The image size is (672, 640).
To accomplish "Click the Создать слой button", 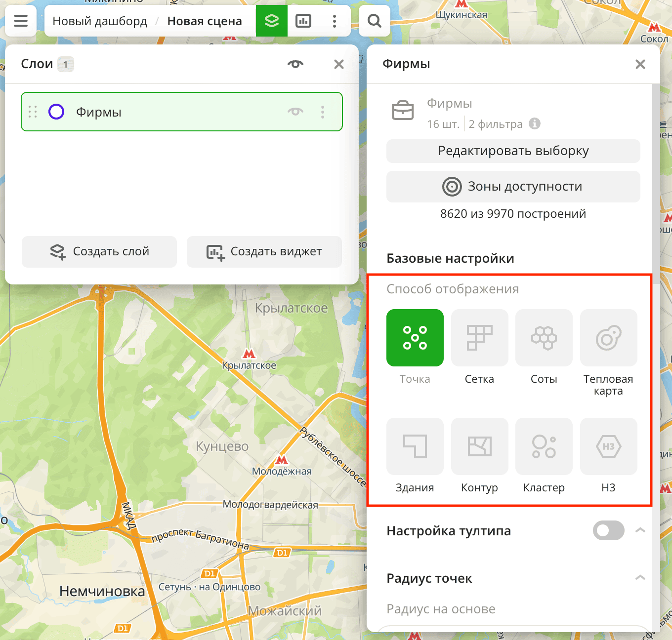I will pyautogui.click(x=99, y=252).
